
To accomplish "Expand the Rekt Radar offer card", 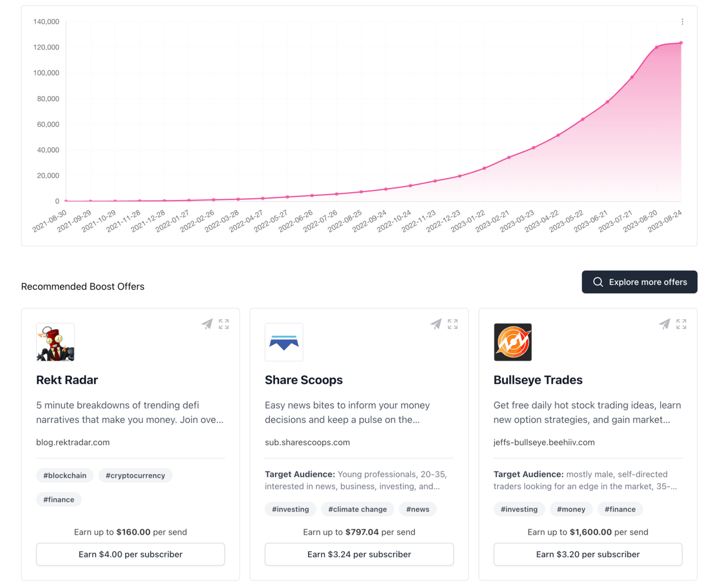I will 224,324.
